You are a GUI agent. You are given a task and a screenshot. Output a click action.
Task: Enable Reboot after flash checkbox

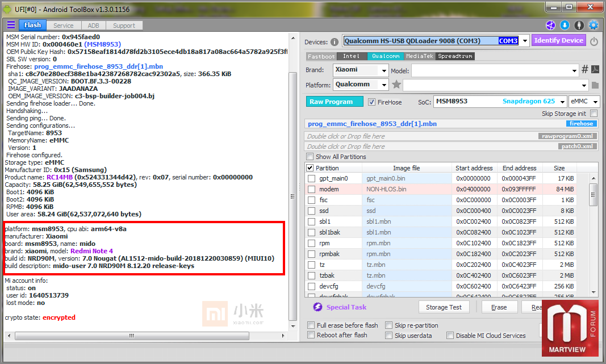tap(311, 335)
